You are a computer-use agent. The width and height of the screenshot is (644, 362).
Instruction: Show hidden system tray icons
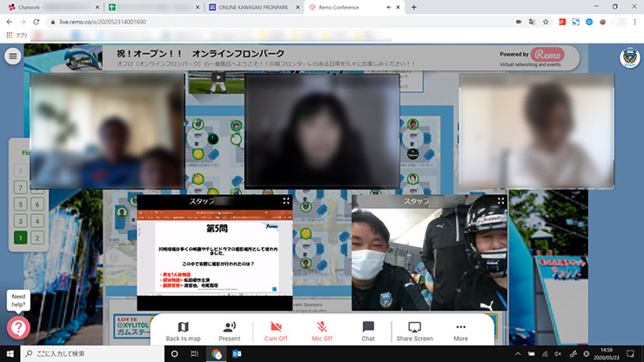[518, 354]
